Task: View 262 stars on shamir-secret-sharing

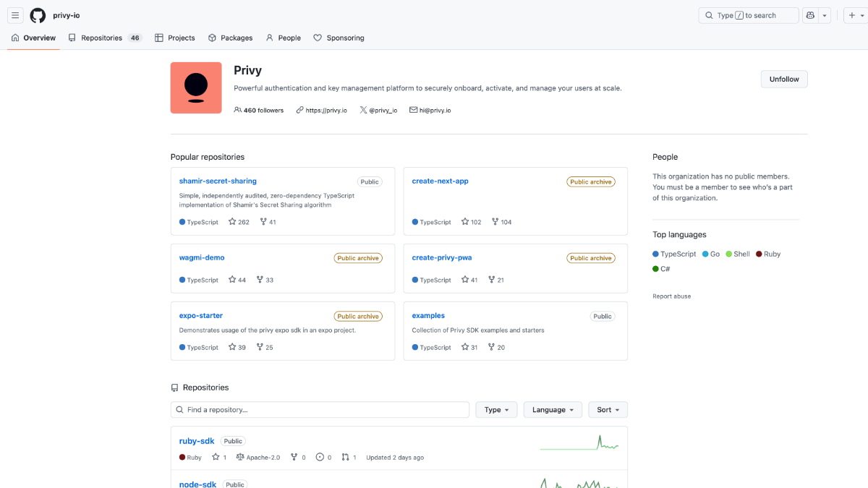Action: [x=239, y=222]
